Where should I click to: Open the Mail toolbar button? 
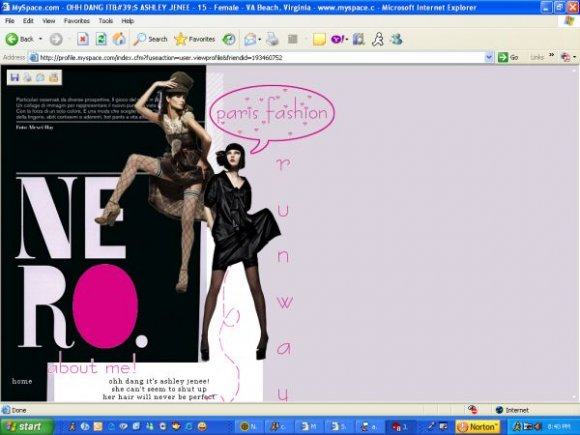coord(250,39)
